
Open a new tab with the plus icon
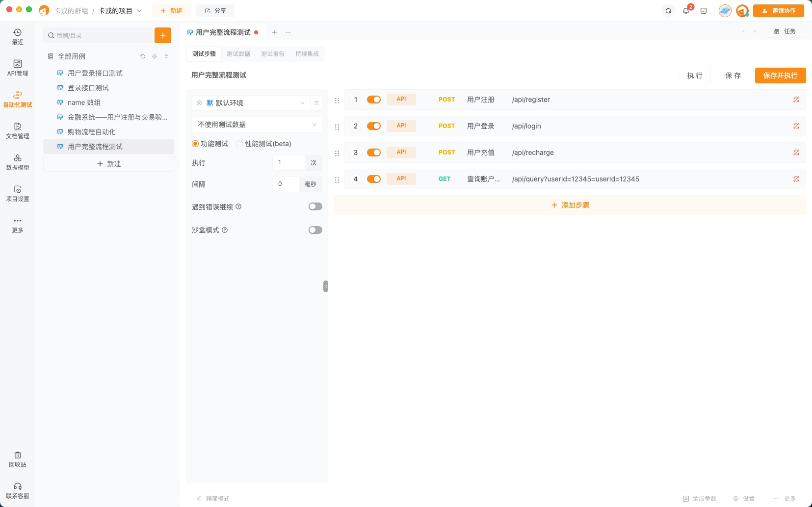274,32
